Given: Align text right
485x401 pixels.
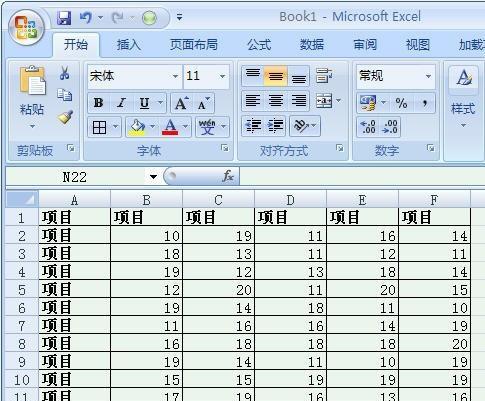Looking at the screenshot, I should [x=298, y=100].
